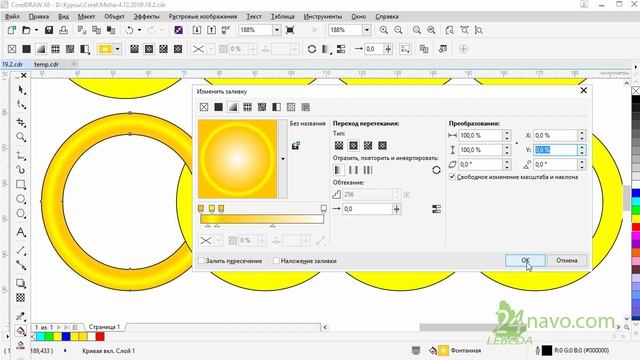640x360 pixels.
Task: Click plus button beside acceleration field
Action: 396,209
